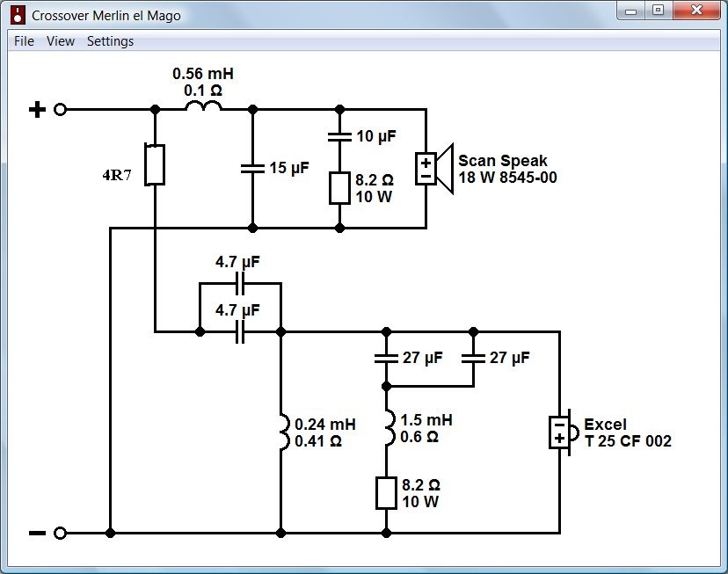Image resolution: width=728 pixels, height=574 pixels.
Task: Click the plus sign at input terminal
Action: tap(37, 110)
